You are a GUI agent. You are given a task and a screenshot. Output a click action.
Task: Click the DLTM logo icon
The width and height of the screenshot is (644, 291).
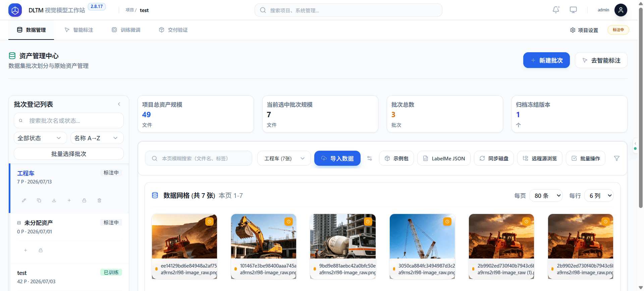[x=15, y=10]
